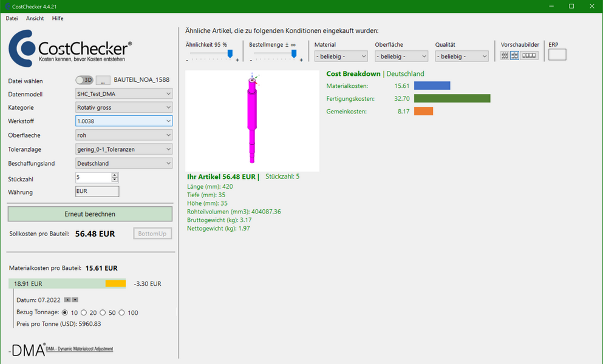
Task: Open the Toleranzlage dropdown
Action: click(124, 149)
